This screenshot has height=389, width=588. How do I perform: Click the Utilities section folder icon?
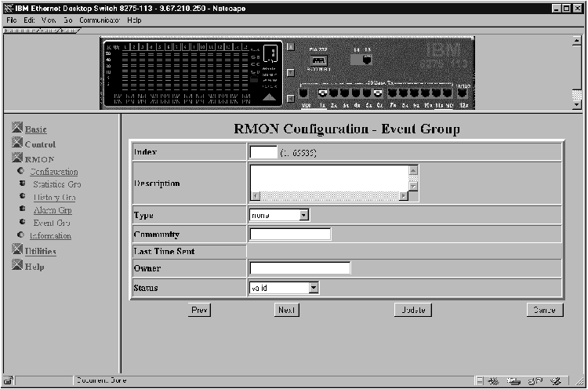17,251
